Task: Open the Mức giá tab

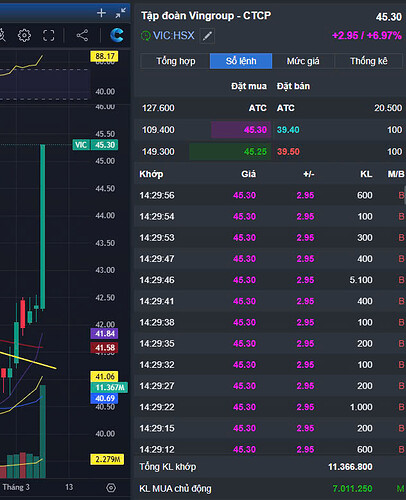Action: click(303, 61)
